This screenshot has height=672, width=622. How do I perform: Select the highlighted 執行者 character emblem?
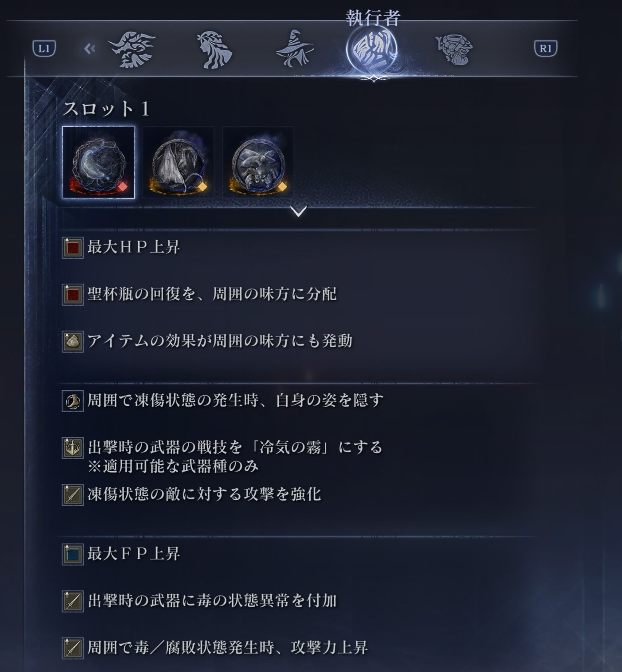click(372, 50)
